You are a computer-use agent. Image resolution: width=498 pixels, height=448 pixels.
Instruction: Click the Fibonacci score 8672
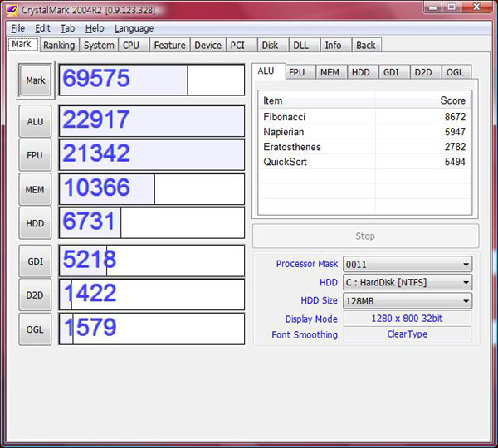tap(455, 117)
